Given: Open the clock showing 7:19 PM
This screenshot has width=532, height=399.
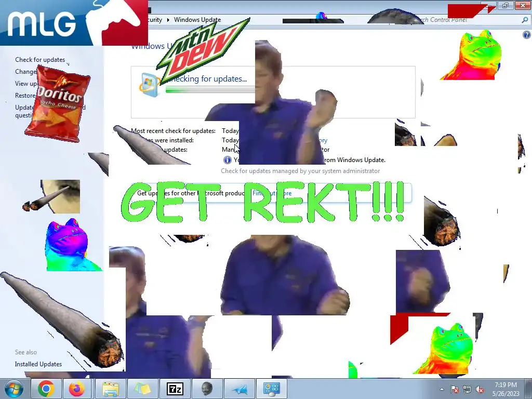Looking at the screenshot, I should coord(506,389).
